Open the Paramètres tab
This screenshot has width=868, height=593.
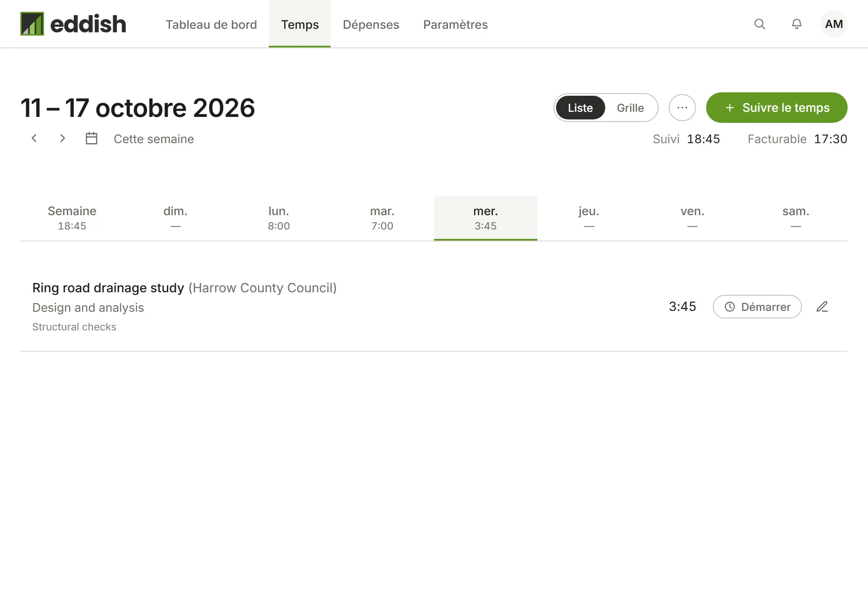[x=455, y=24]
